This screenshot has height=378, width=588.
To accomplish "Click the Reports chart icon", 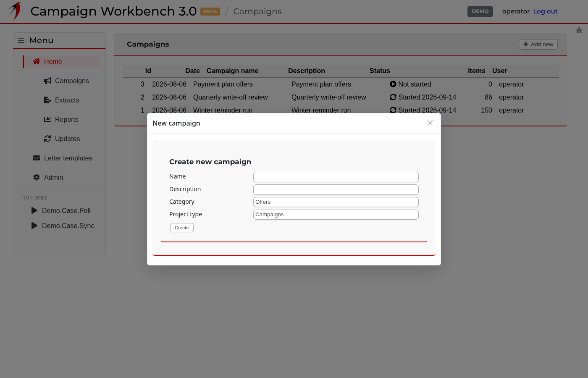I will tap(47, 119).
